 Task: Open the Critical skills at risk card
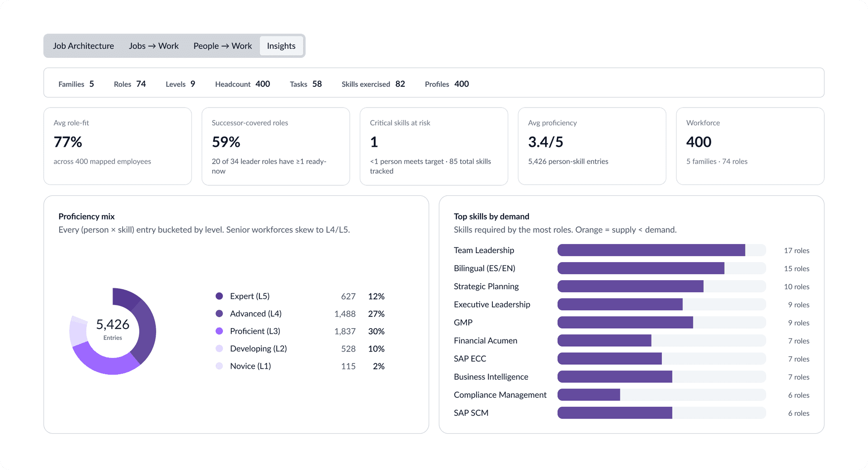tap(434, 146)
